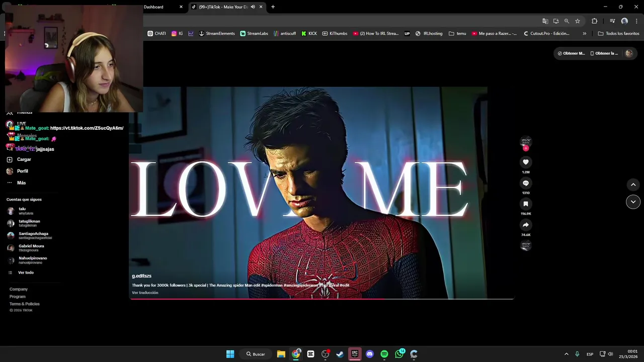
Task: Open Todos los favoritos folder
Action: point(618,34)
